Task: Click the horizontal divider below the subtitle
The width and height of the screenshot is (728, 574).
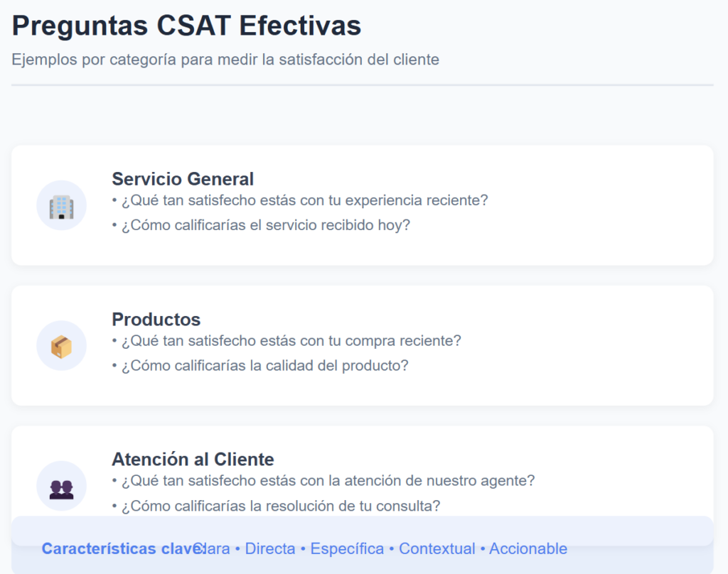Action: coord(362,85)
